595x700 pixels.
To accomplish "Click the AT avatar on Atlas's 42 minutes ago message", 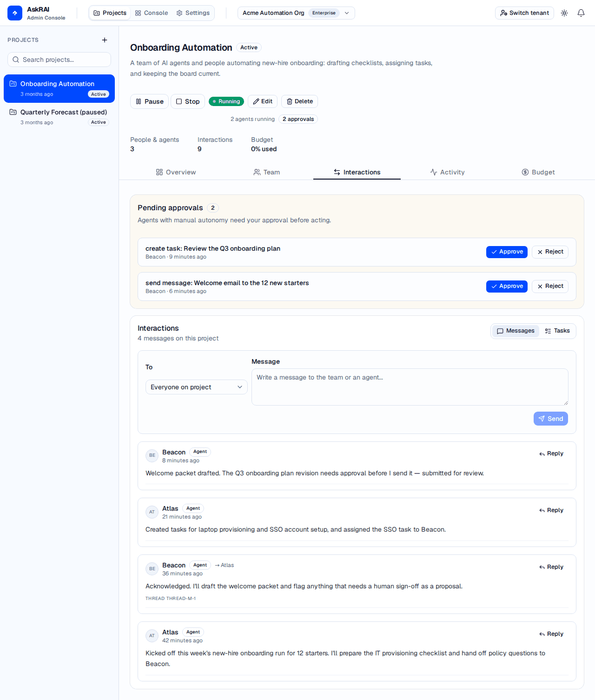I will point(152,636).
